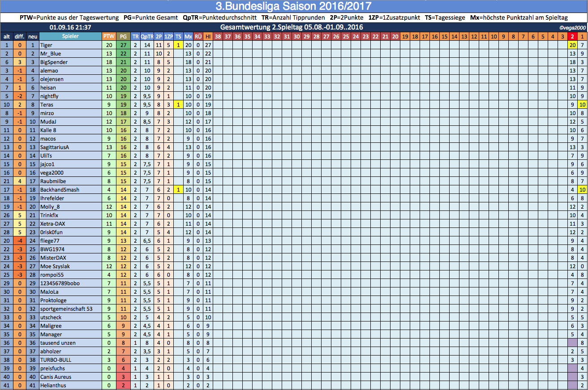This screenshot has height=390, width=588.
Task: Click the ©vega2000 credit text
Action: pos(572,28)
